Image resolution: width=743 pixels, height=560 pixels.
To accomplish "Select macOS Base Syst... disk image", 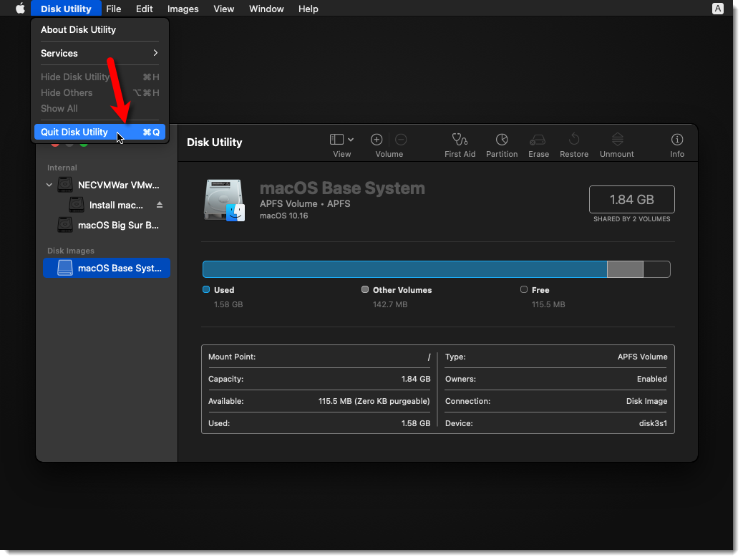I will click(107, 268).
